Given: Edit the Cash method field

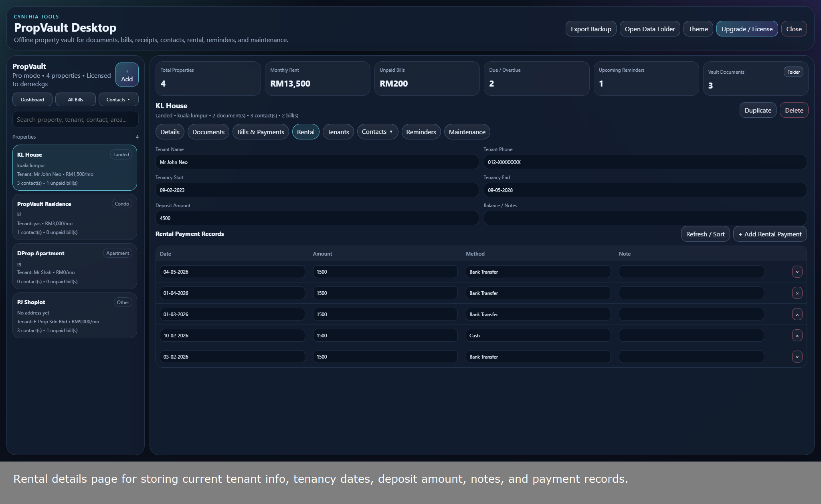Looking at the screenshot, I should (538, 335).
